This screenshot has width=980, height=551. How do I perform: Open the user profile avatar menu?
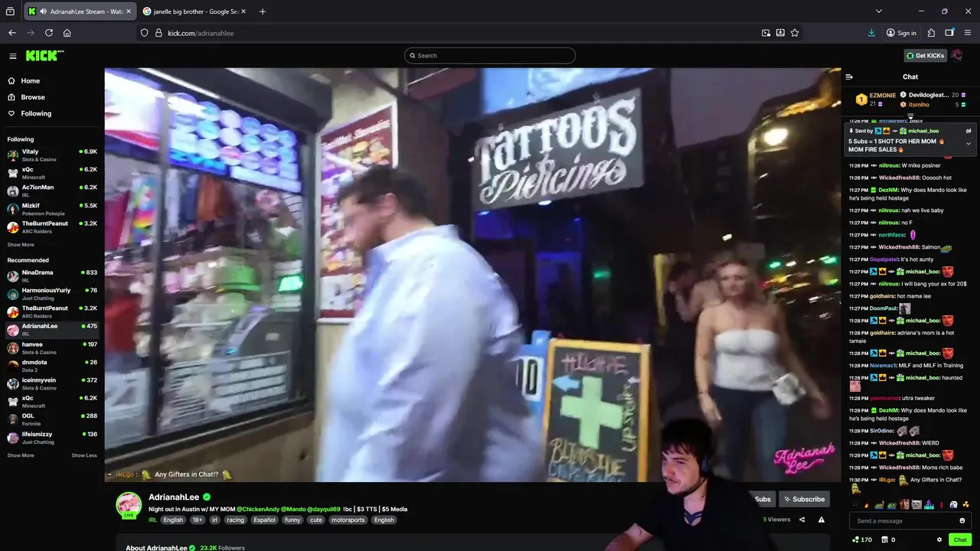pos(957,56)
